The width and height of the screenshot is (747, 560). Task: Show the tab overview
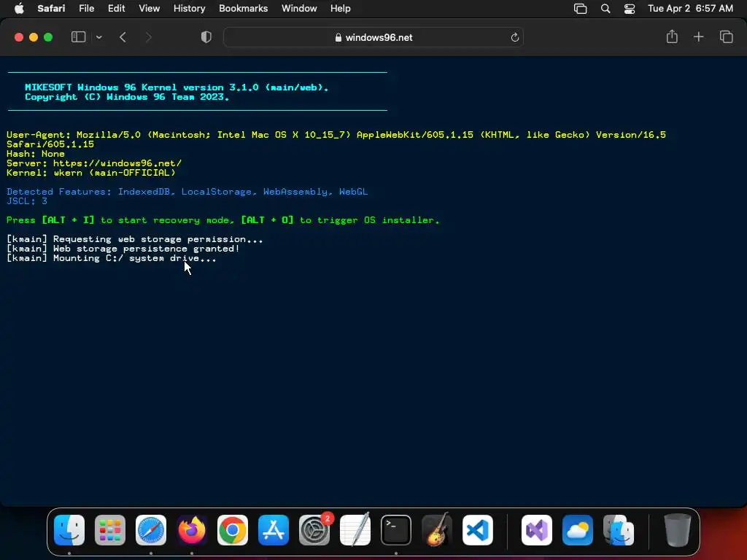point(726,36)
